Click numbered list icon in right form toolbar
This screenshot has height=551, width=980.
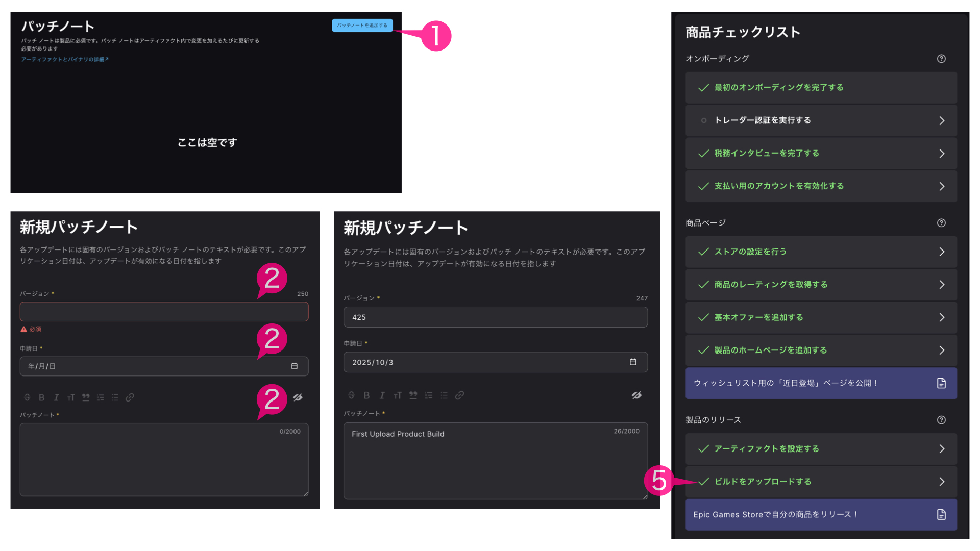pyautogui.click(x=429, y=395)
